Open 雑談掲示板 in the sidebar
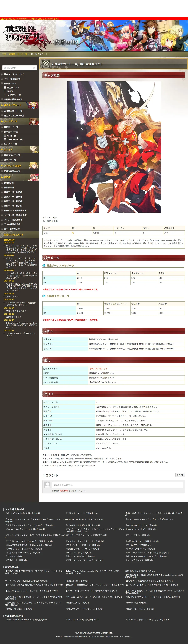 [9, 183]
